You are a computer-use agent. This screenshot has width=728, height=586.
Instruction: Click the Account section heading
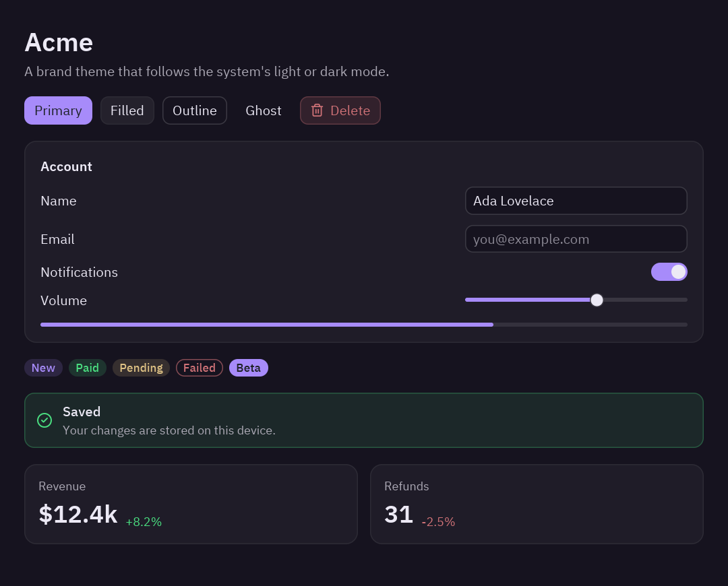coord(66,166)
